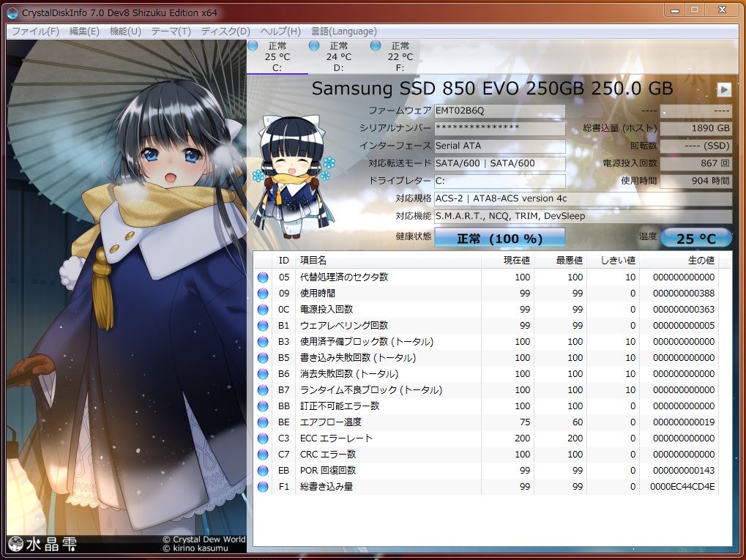Click the Crystal Dew World copyright link
The image size is (746, 560).
tap(204, 540)
